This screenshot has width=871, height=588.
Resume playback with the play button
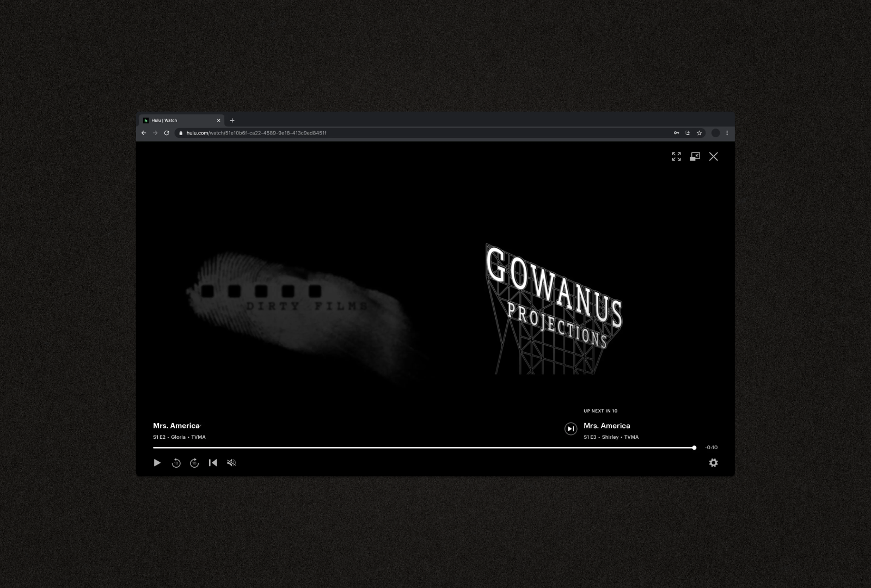[x=157, y=463]
